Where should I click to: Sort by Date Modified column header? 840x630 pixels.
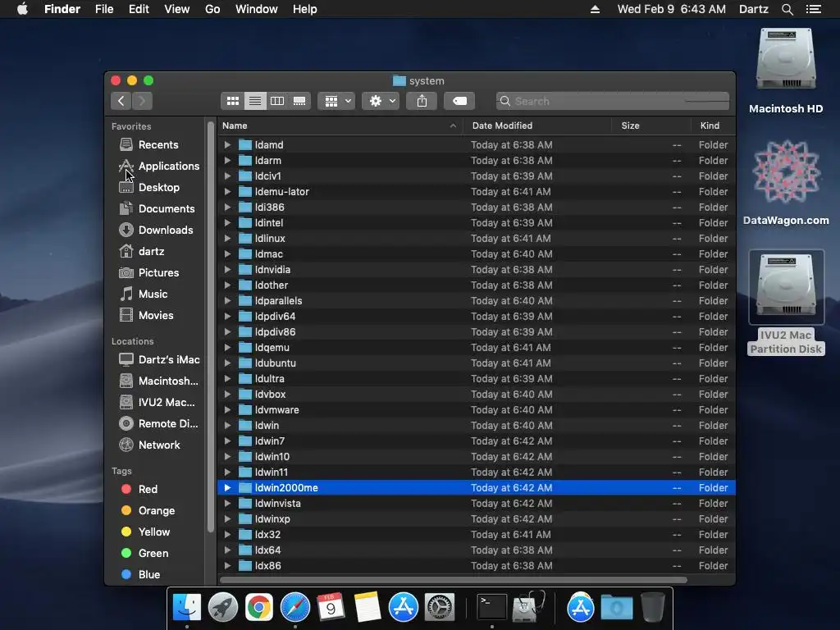537,126
